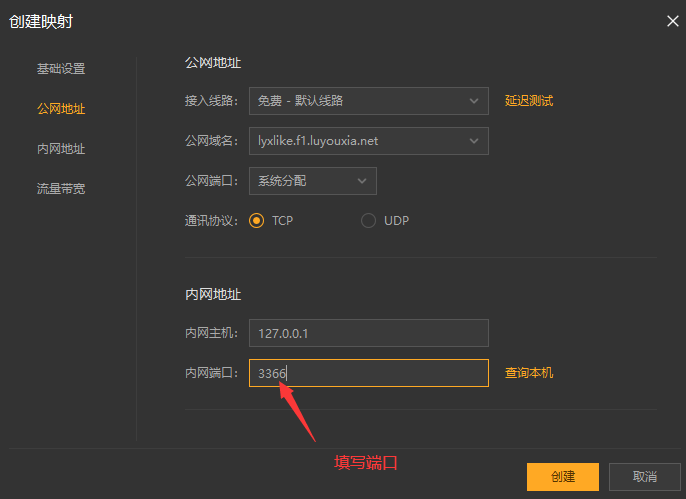Viewport: 686px width, 499px height.
Task: Click the 延迟测试 link
Action: click(x=529, y=101)
